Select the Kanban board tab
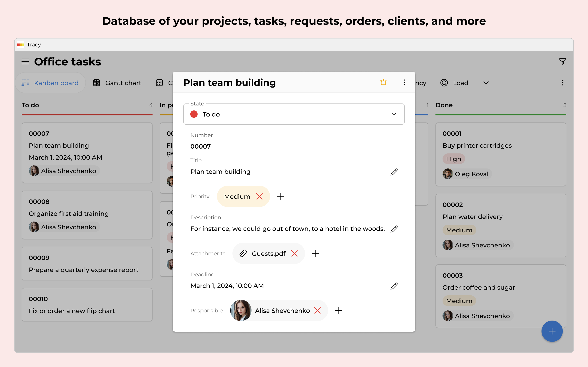 pyautogui.click(x=50, y=83)
